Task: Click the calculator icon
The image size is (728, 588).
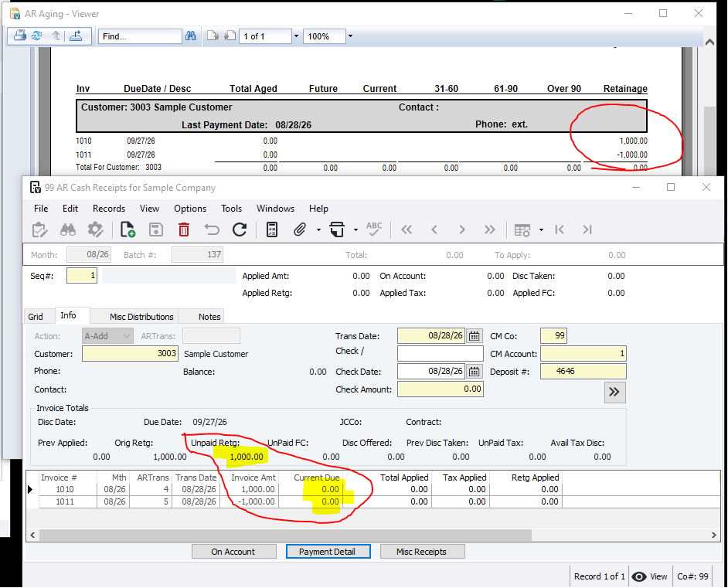Action: pos(272,229)
